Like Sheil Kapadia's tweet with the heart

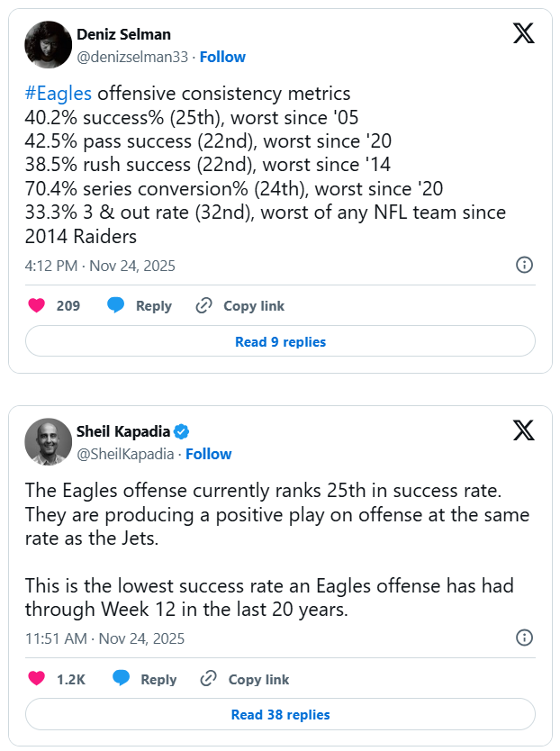[x=37, y=679]
